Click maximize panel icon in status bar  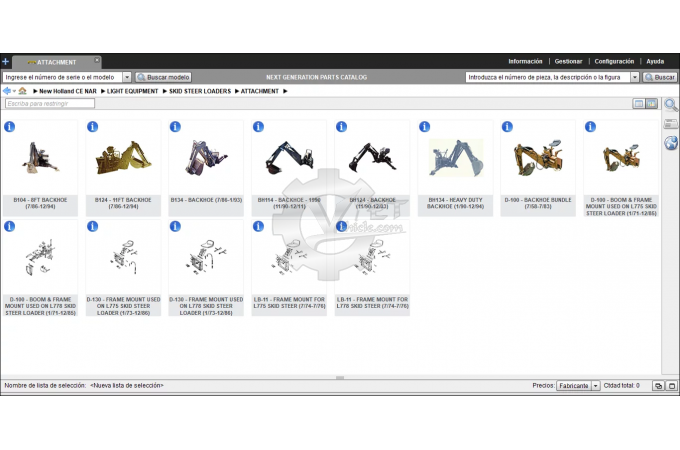tap(672, 386)
